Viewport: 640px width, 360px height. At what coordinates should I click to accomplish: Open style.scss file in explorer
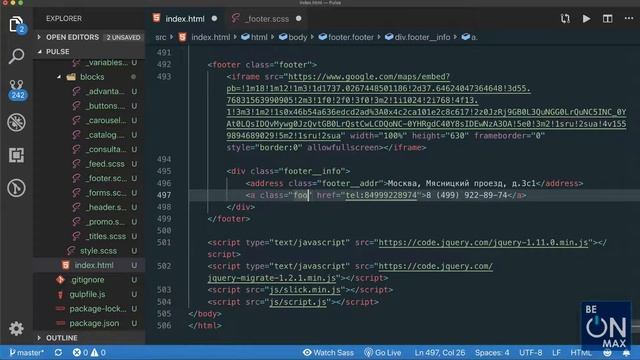coord(98,251)
